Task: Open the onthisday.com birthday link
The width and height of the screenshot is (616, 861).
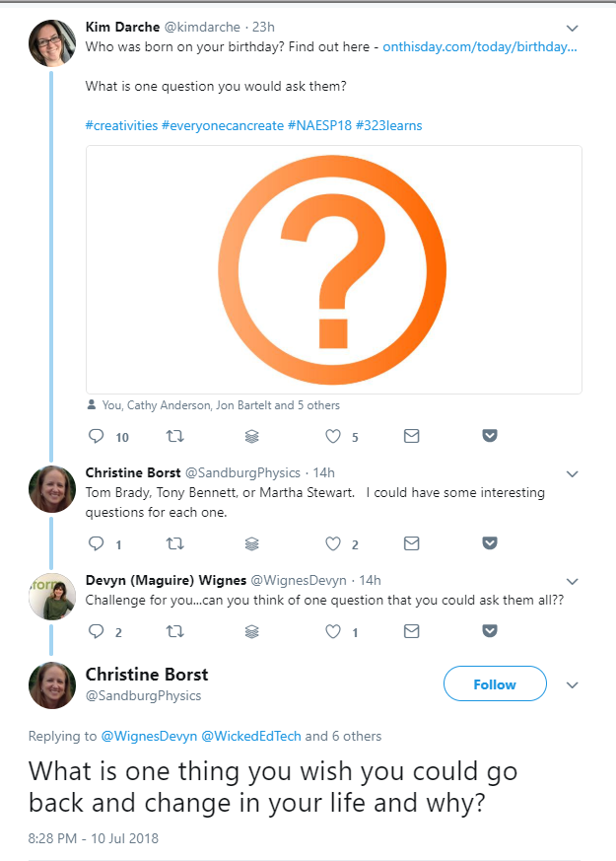Action: coord(479,47)
